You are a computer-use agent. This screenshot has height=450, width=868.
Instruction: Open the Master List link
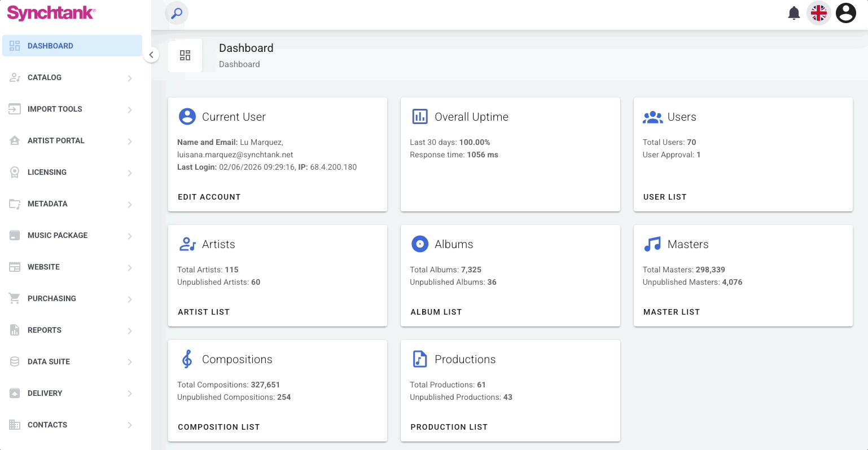pos(672,312)
